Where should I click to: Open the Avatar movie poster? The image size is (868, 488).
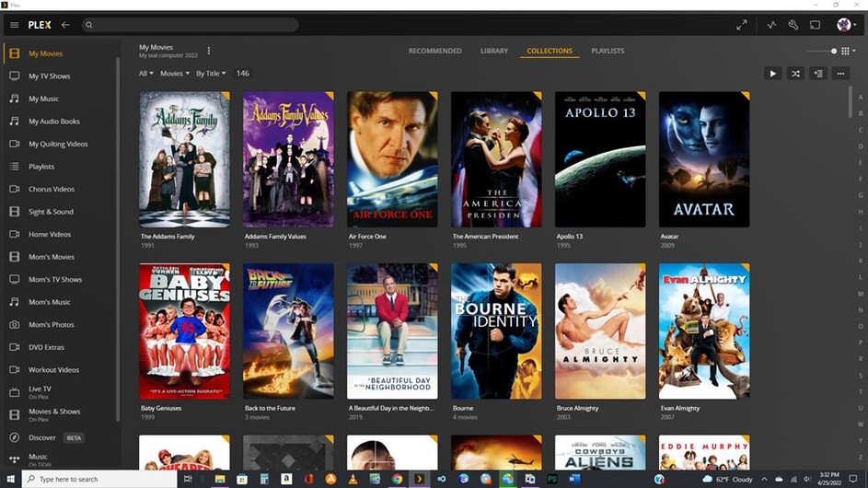pos(704,159)
